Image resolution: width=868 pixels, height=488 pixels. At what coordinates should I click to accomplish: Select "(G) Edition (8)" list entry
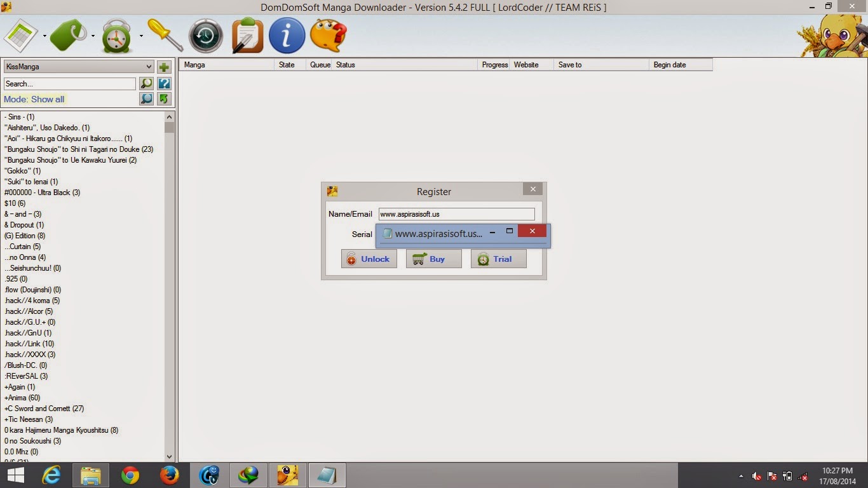25,236
